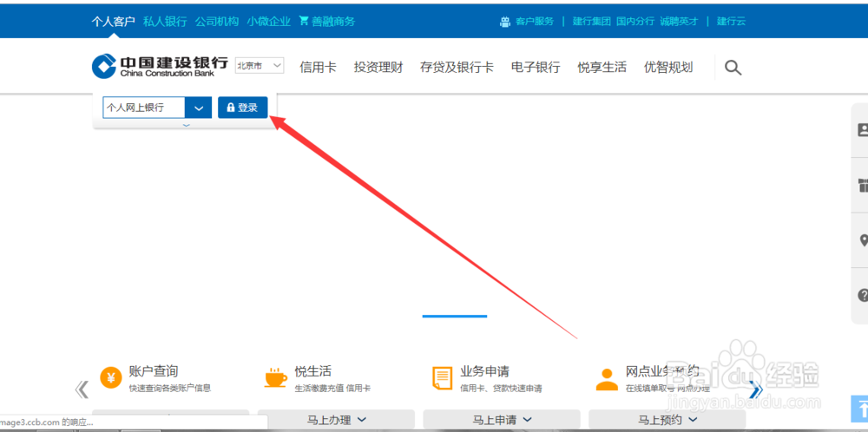Click the previous carousel arrow
This screenshot has height=432, width=868.
point(82,389)
